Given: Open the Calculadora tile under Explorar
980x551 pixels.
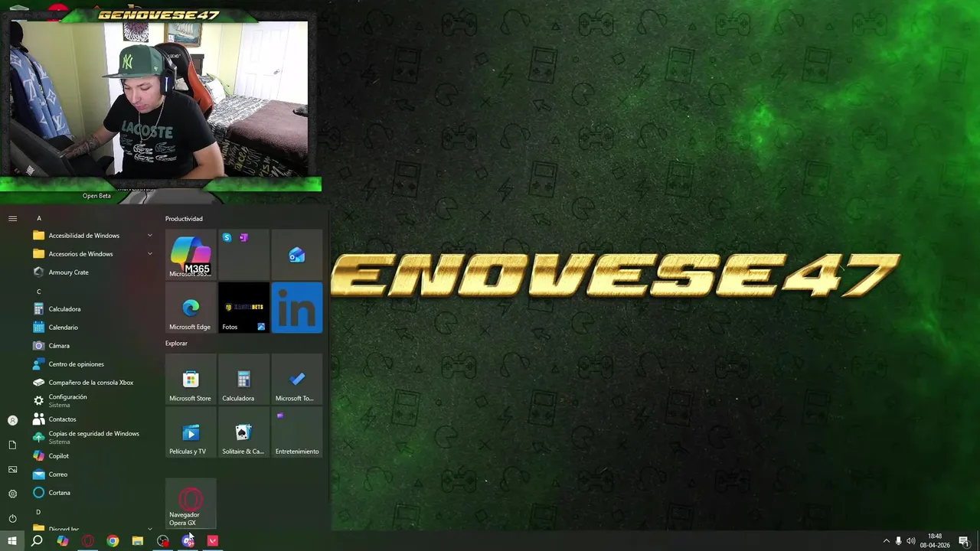Looking at the screenshot, I should point(243,379).
